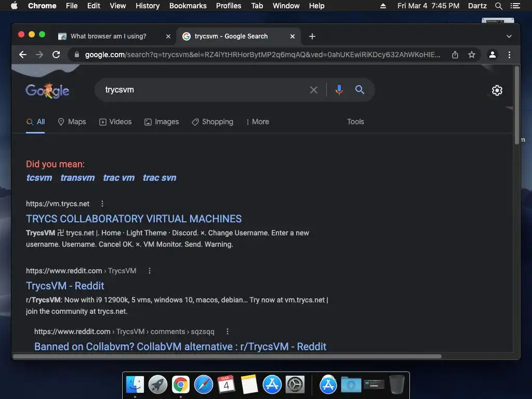Open the Chrome application menu
532x399 pixels.
tap(42, 6)
